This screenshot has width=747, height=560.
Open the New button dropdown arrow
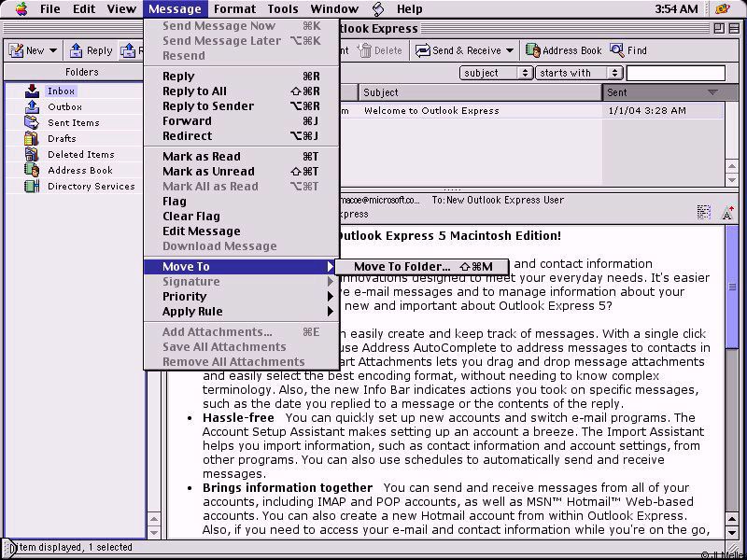tap(53, 50)
